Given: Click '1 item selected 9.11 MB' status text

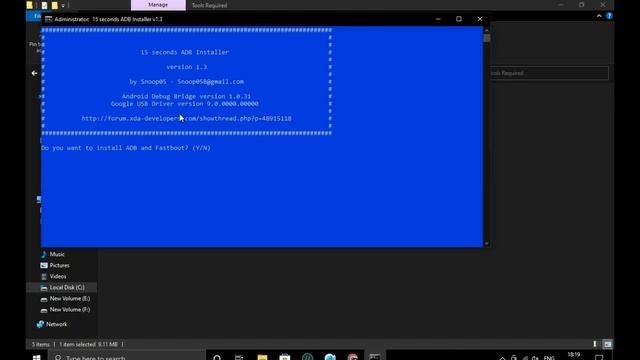Looking at the screenshot, I should point(89,344).
